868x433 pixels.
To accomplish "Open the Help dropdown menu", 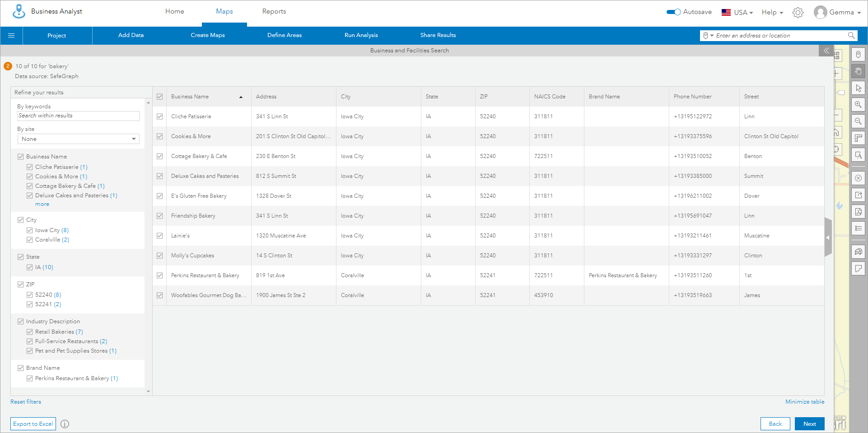I will click(x=772, y=13).
